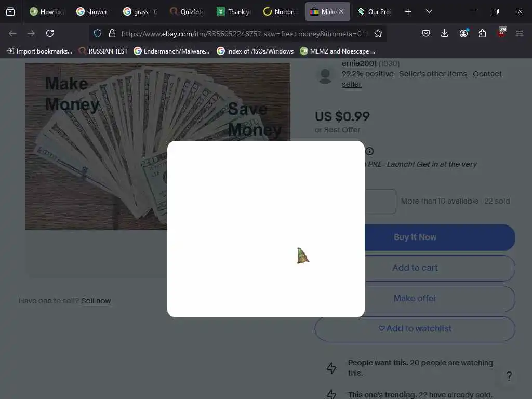Open the RUSSIAN TEST bookmark
Image resolution: width=532 pixels, height=399 pixels.
[x=103, y=51]
